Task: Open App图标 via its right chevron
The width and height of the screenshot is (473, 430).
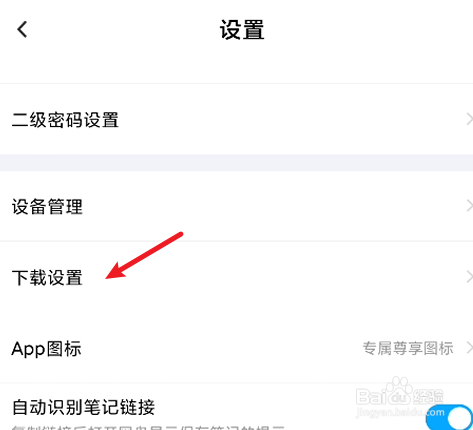Action: [x=469, y=348]
